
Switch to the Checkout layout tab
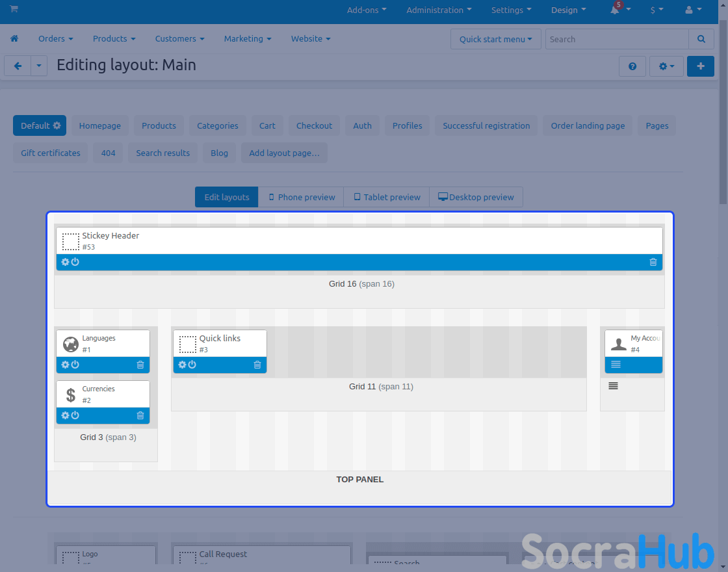tap(314, 125)
